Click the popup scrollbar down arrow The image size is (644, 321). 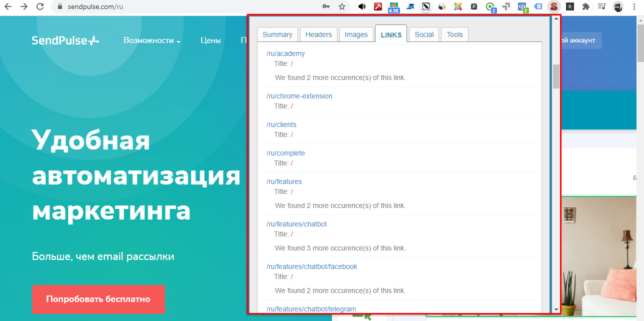point(556,309)
